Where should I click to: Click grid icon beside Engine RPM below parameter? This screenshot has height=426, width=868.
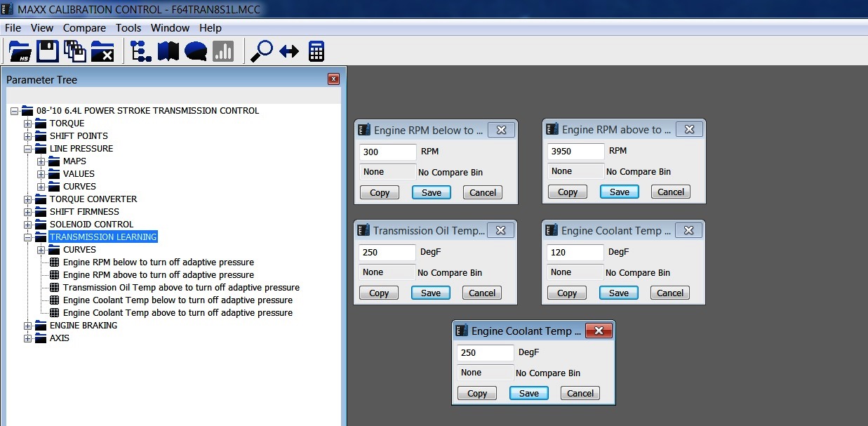tap(55, 262)
